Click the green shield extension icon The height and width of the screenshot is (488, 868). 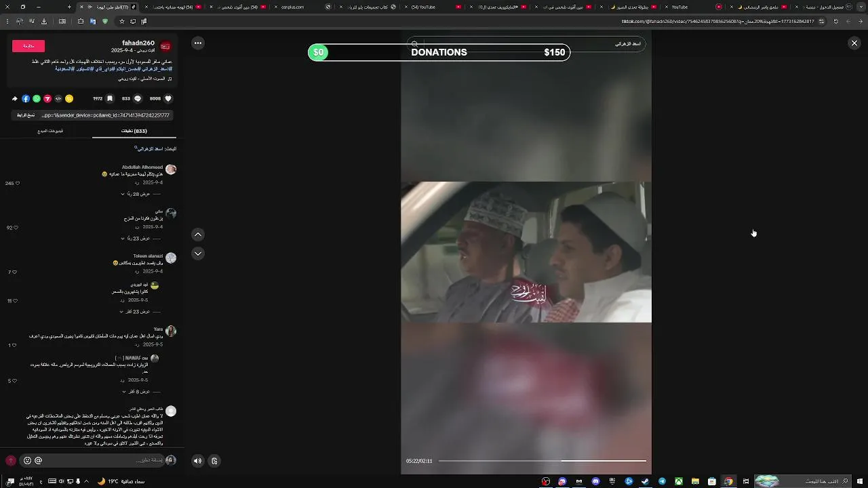(105, 21)
